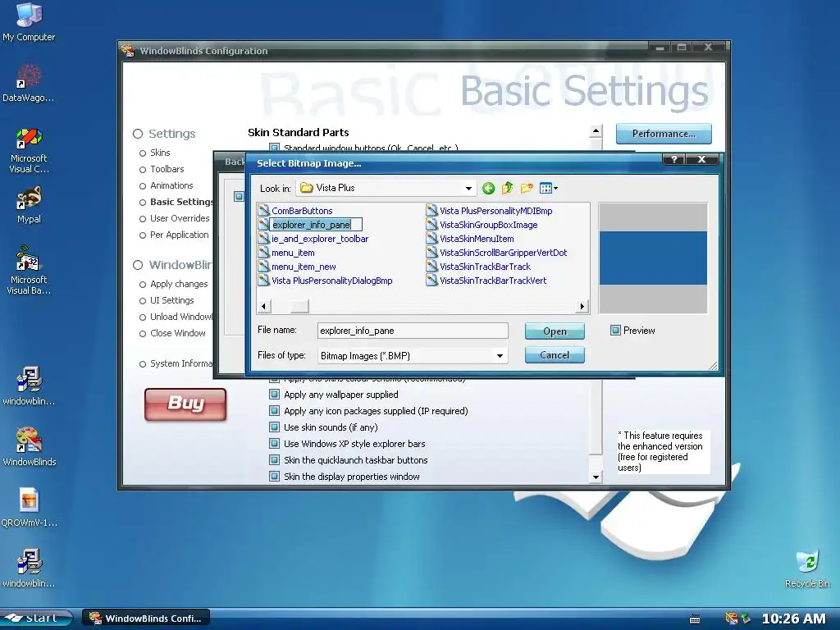Click the Start button
This screenshot has width=840, height=630.
point(36,619)
